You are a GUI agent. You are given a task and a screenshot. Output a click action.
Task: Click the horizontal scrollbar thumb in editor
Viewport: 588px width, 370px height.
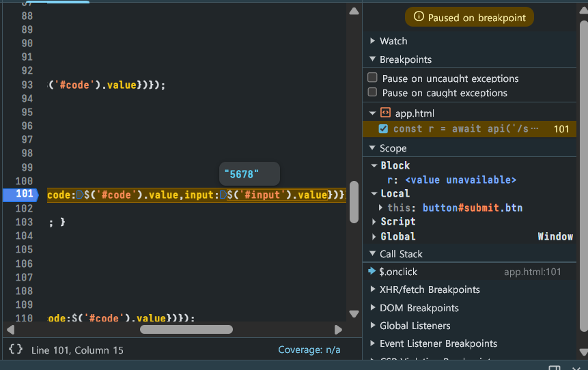[x=186, y=330]
